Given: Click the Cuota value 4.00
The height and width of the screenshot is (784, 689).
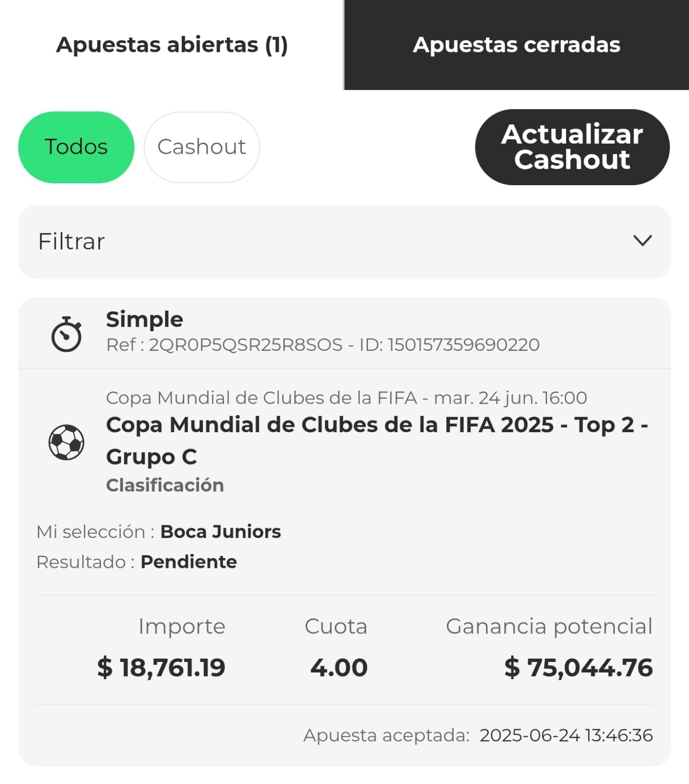Looking at the screenshot, I should (x=339, y=667).
